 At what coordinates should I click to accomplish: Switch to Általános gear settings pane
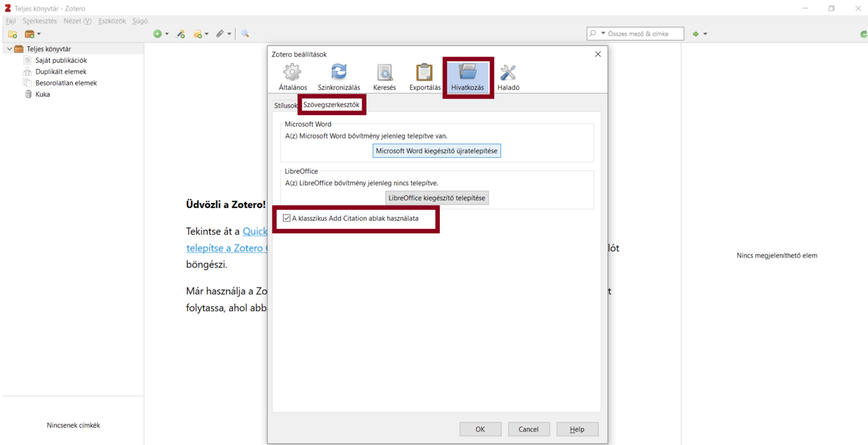click(x=293, y=77)
